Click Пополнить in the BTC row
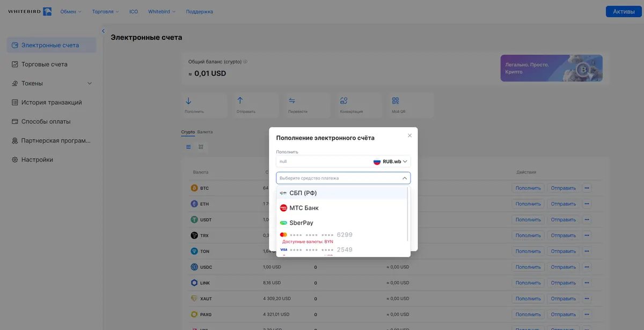 (528, 188)
